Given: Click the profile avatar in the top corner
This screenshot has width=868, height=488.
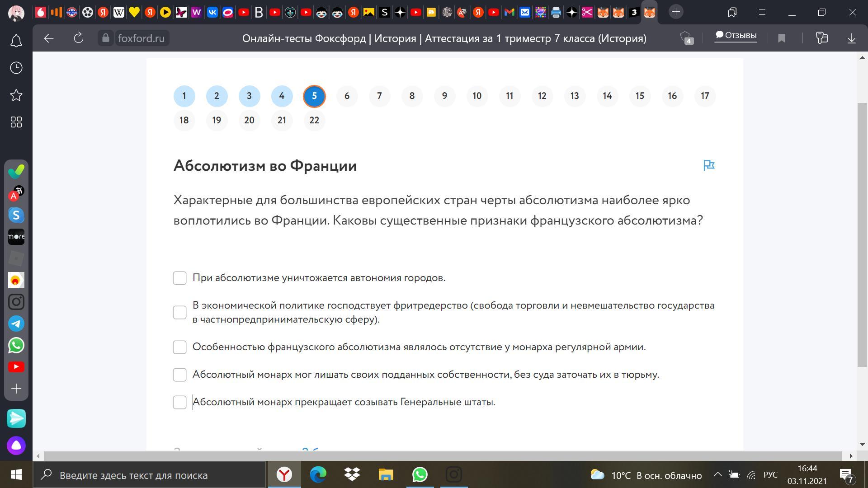Looking at the screenshot, I should (x=16, y=12).
